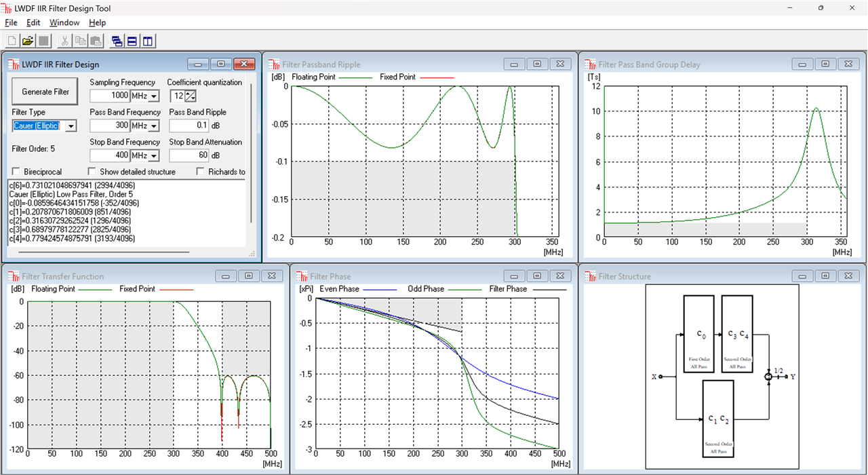The width and height of the screenshot is (868, 475).
Task: Tile windows vertically via toolbar icon
Action: coord(148,41)
